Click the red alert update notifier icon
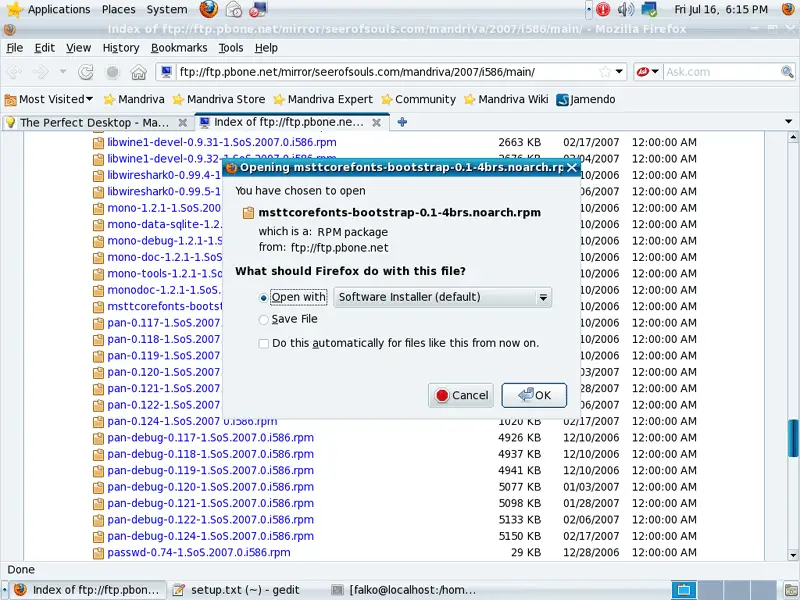This screenshot has height=600, width=800. click(x=603, y=9)
